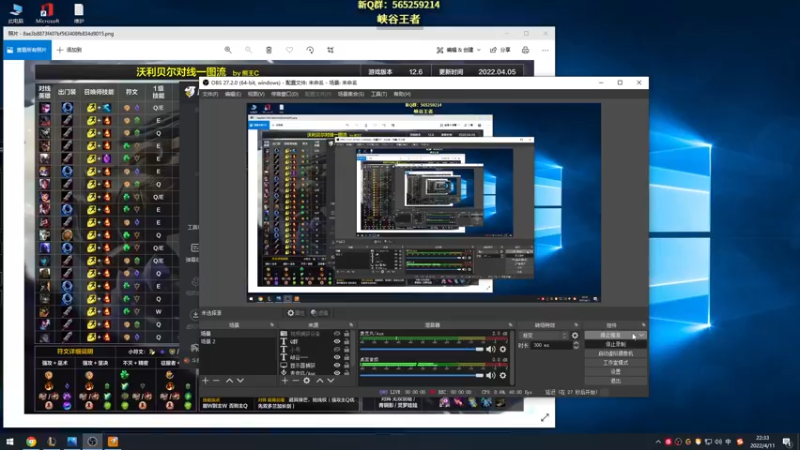Screen dimensions: 800x450
Task: Open the scene transition type dropdown
Action: [544, 335]
